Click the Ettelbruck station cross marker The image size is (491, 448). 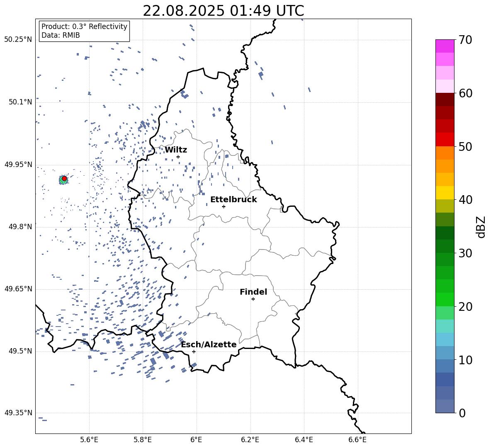pyautogui.click(x=224, y=206)
